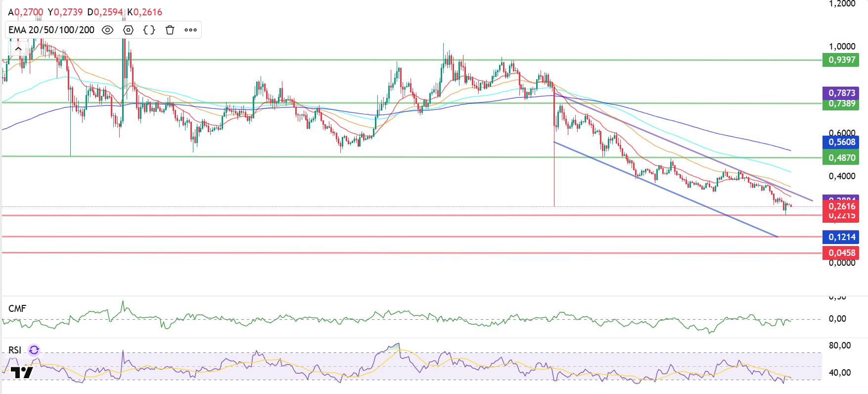Click the red 0,2616 current price label
868x394 pixels.
(x=841, y=206)
